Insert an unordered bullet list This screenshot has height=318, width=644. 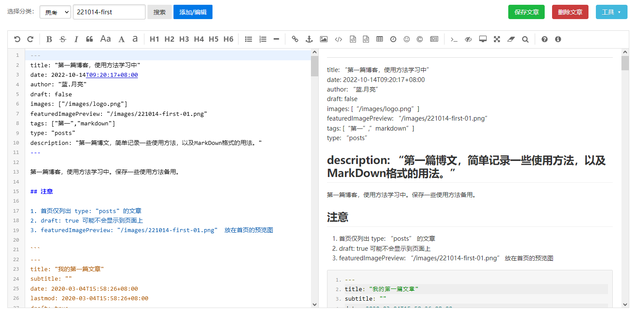[248, 39]
